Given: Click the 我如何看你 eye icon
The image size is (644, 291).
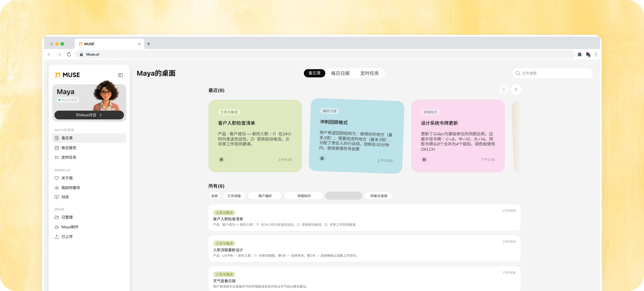Looking at the screenshot, I should (x=57, y=188).
